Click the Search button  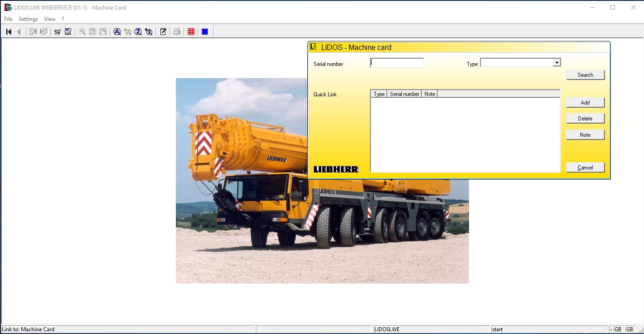(x=585, y=75)
